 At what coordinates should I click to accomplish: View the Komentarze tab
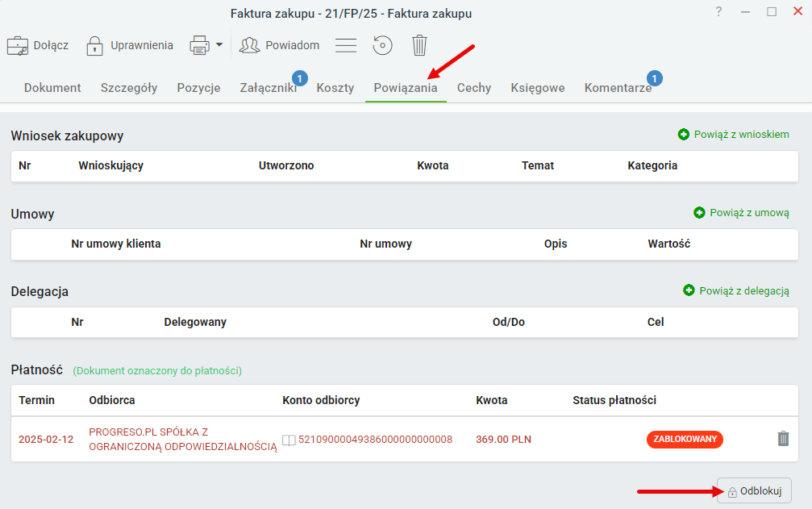coord(618,88)
